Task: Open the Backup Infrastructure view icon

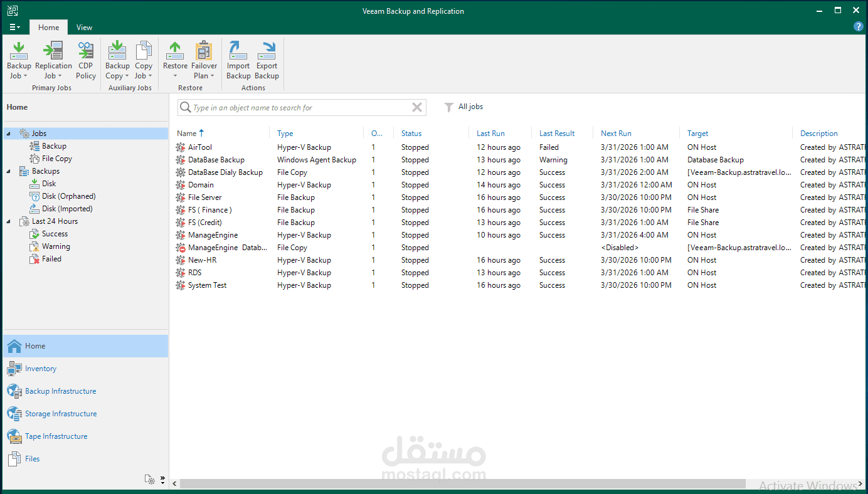Action: coord(14,391)
